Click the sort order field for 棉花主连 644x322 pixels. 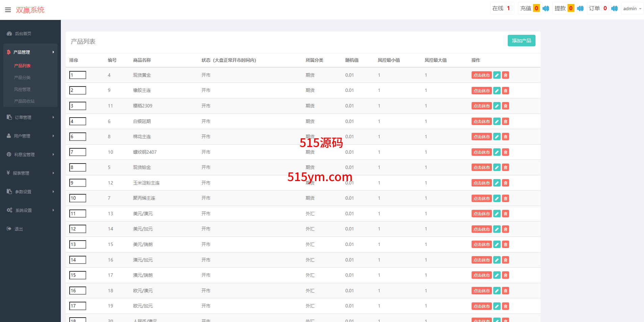coord(78,137)
